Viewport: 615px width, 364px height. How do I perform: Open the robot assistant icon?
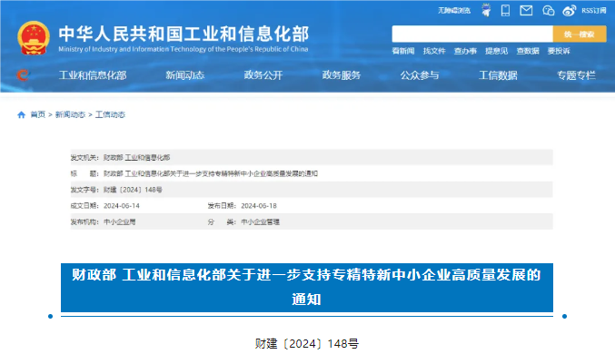tap(486, 10)
